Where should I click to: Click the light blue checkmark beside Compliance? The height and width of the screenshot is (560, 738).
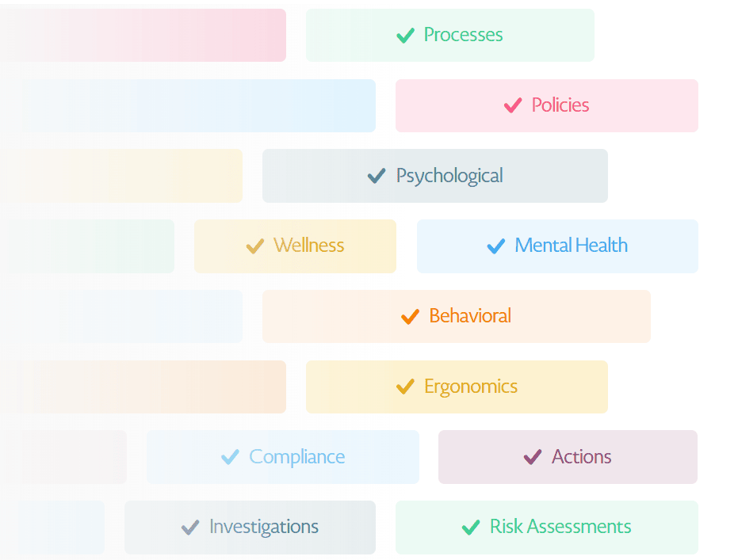[230, 457]
